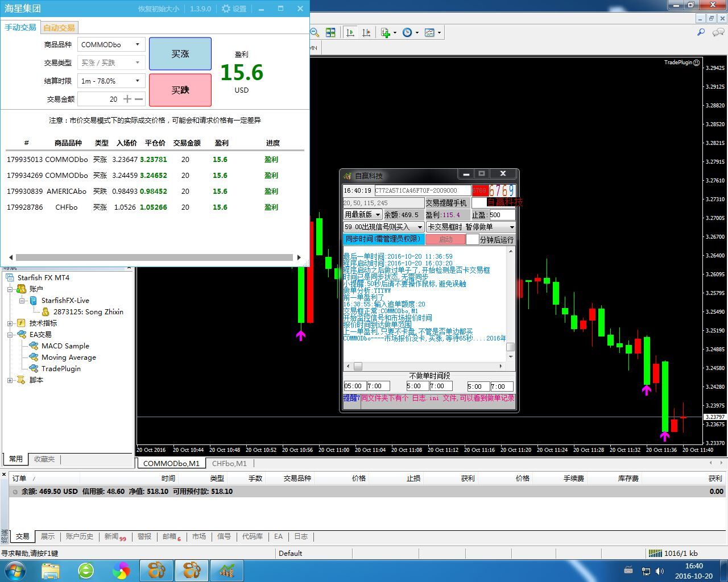This screenshot has height=582, width=728.
Task: Click the clock periodicity icon in toolbar
Action: tap(407, 32)
